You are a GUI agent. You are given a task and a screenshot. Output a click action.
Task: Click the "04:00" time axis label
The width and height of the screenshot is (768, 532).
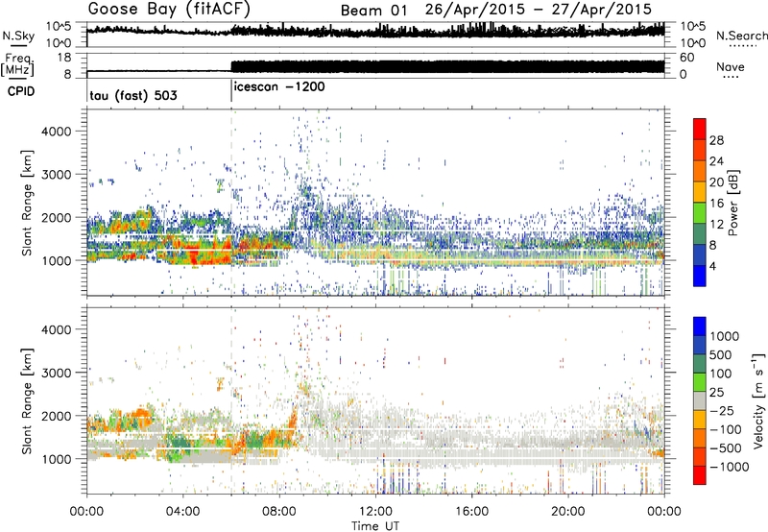click(182, 512)
